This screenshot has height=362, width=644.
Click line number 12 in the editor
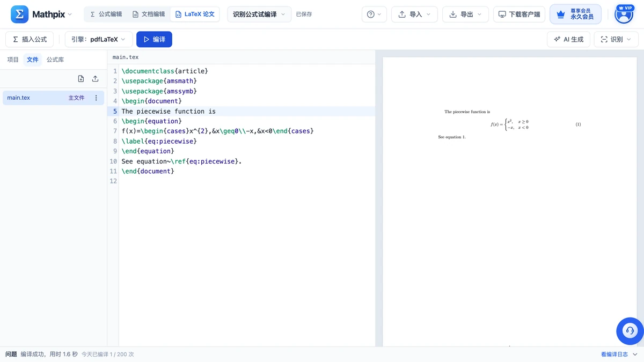pyautogui.click(x=113, y=181)
